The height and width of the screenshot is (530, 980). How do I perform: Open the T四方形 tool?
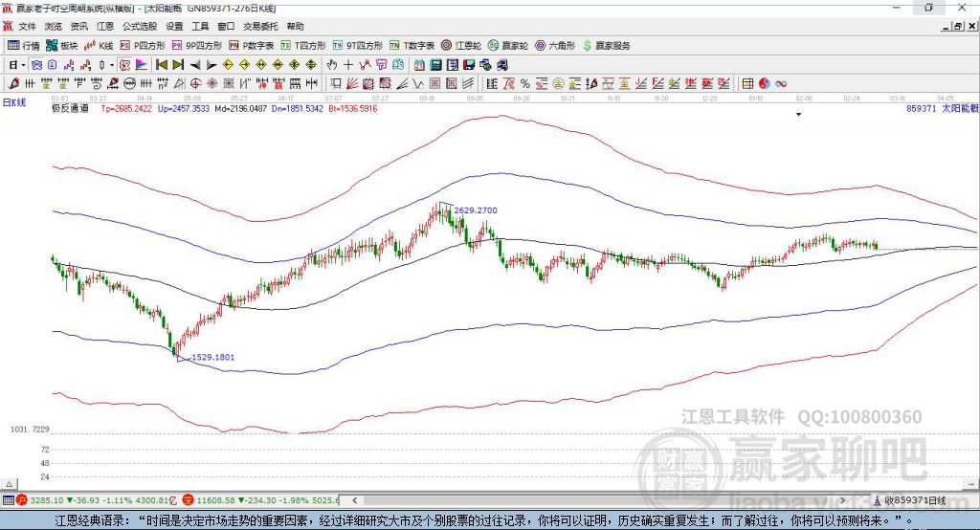303,46
